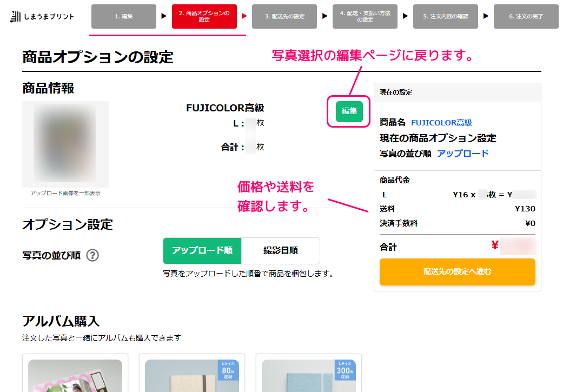Click the Lサイズ 300枚収納 badge
576x392 pixels.
345,370
